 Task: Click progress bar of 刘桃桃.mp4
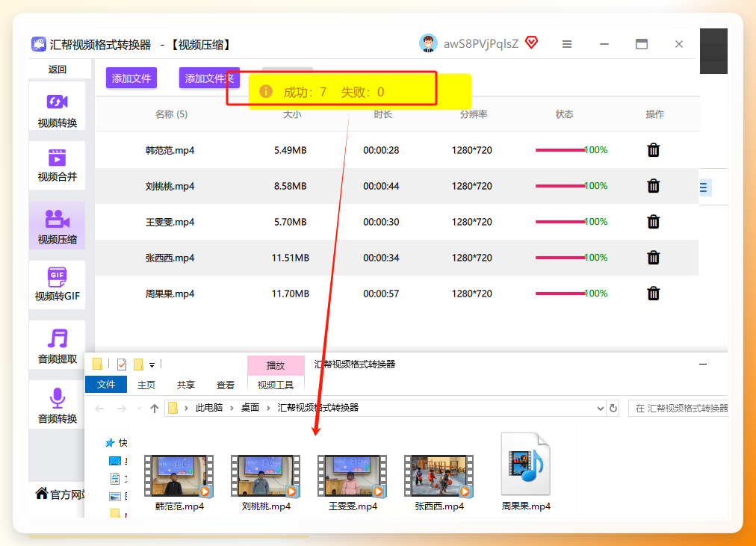pyautogui.click(x=560, y=185)
